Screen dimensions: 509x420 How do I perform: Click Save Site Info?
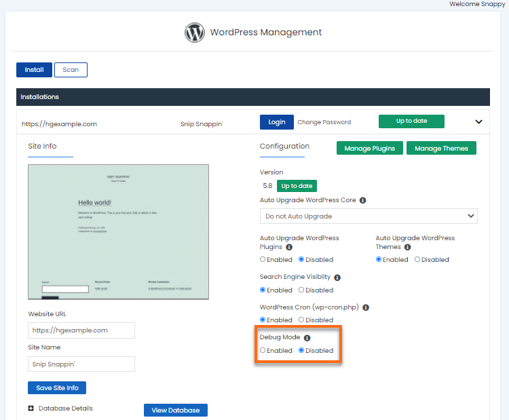[57, 388]
